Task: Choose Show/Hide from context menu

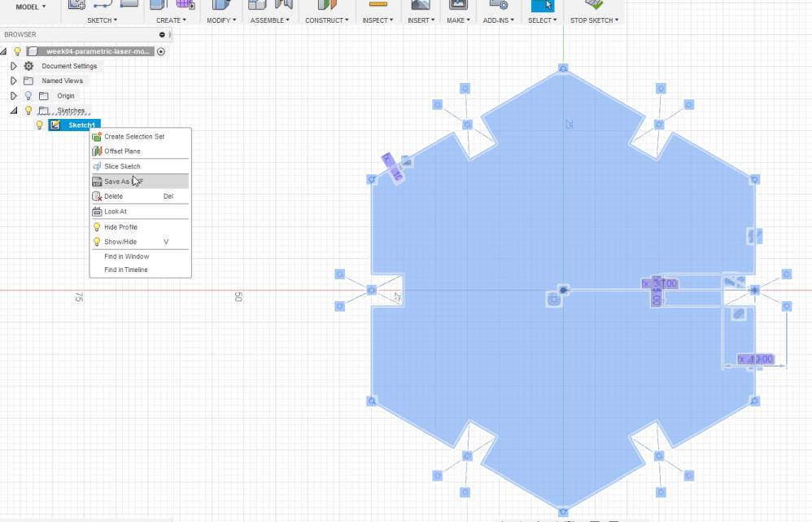Action: click(140, 242)
